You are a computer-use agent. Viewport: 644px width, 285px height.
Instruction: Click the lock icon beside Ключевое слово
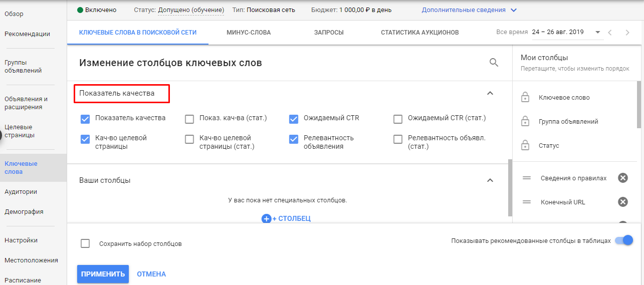coord(525,98)
